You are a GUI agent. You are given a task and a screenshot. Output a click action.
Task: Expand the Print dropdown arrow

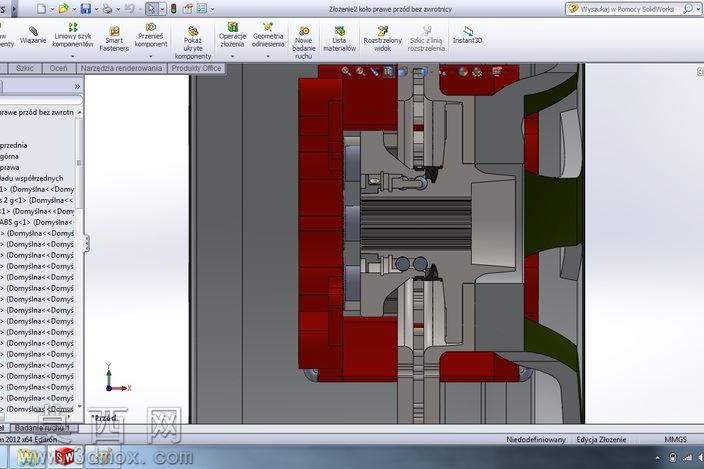(x=118, y=9)
